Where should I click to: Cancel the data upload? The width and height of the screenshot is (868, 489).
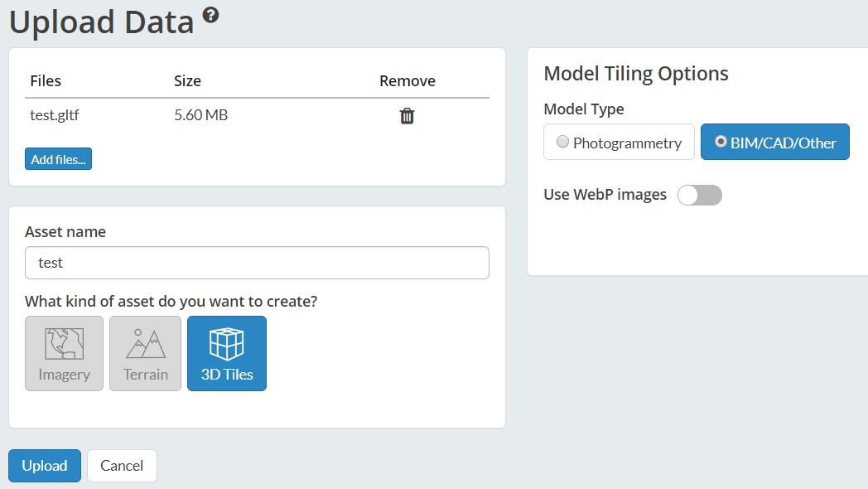pos(122,466)
